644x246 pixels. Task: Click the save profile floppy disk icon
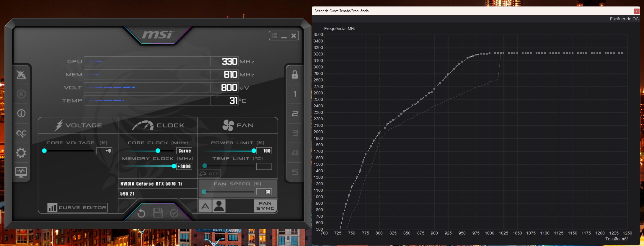click(x=158, y=213)
